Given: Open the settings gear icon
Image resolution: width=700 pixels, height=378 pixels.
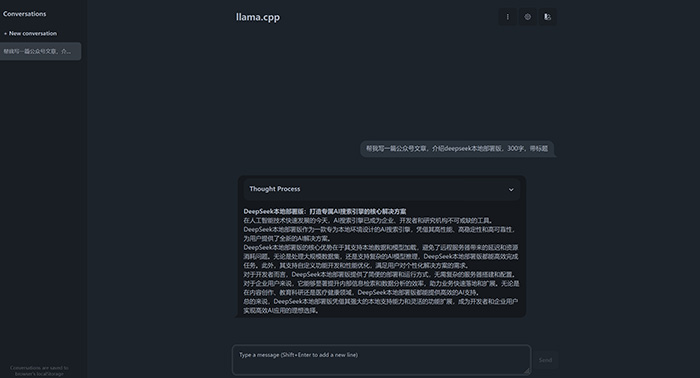Looking at the screenshot, I should [x=528, y=17].
